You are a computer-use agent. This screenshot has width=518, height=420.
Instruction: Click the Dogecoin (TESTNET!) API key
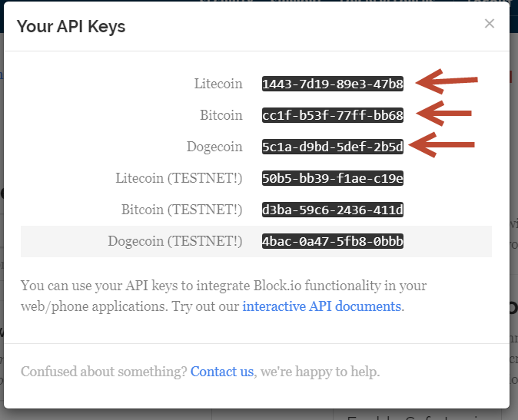point(332,241)
